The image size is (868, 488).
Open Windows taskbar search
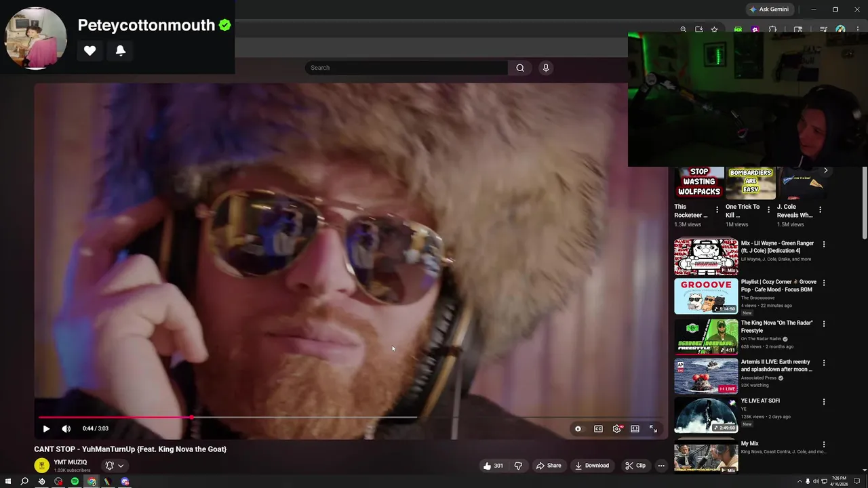24,481
